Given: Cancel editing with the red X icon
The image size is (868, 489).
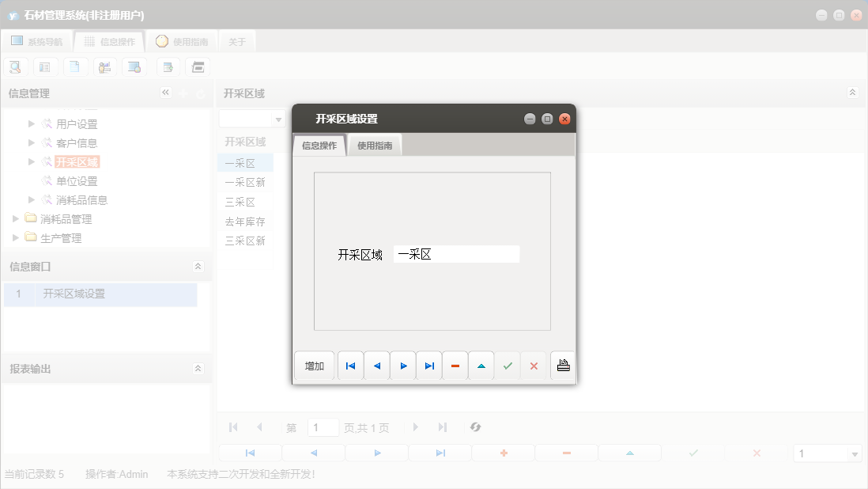Looking at the screenshot, I should pyautogui.click(x=534, y=365).
